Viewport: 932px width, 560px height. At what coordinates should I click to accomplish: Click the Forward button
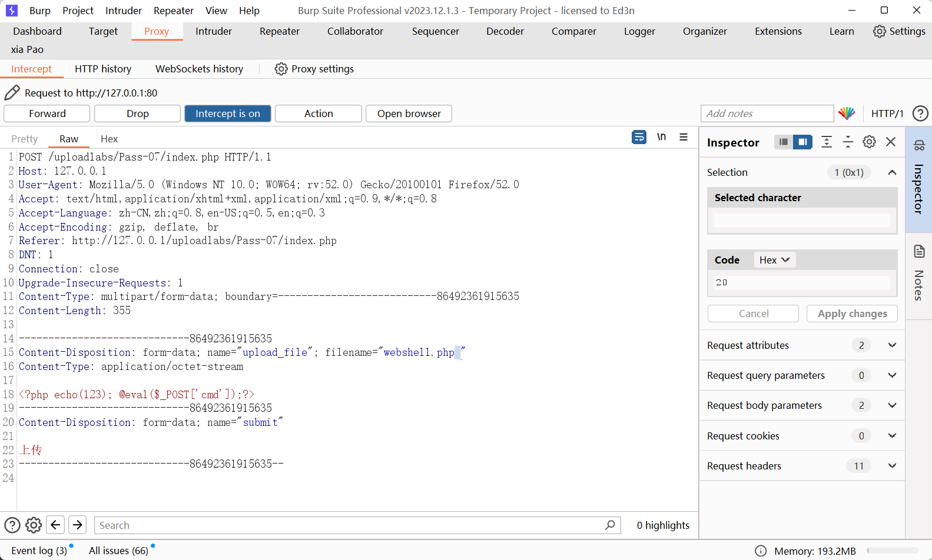[x=47, y=114]
